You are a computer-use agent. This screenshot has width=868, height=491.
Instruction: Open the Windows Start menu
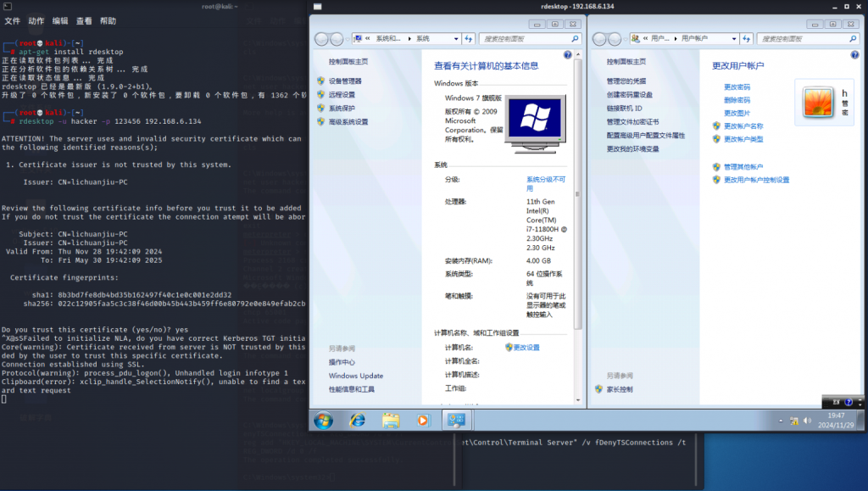pos(323,421)
